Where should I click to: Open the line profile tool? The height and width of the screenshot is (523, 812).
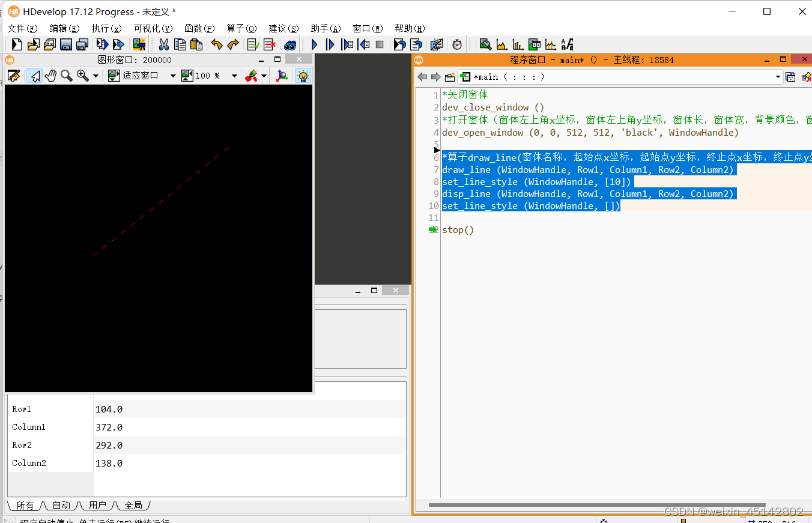click(551, 44)
